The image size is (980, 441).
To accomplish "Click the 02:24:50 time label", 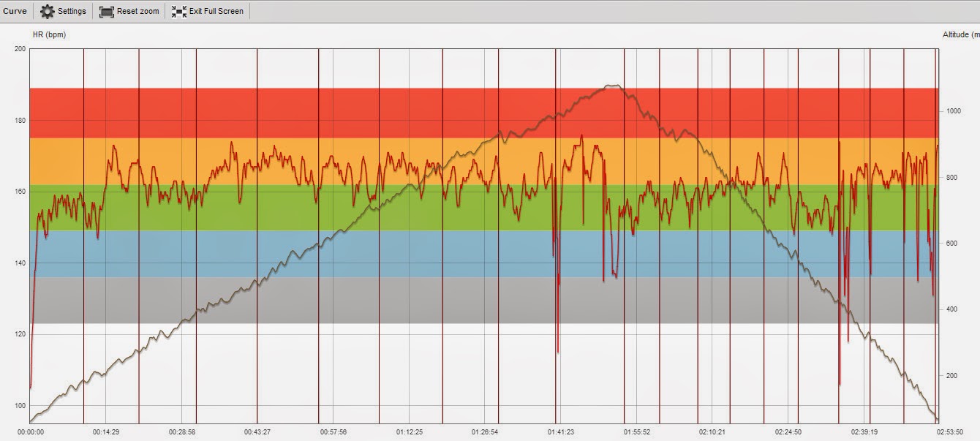I will click(x=788, y=432).
